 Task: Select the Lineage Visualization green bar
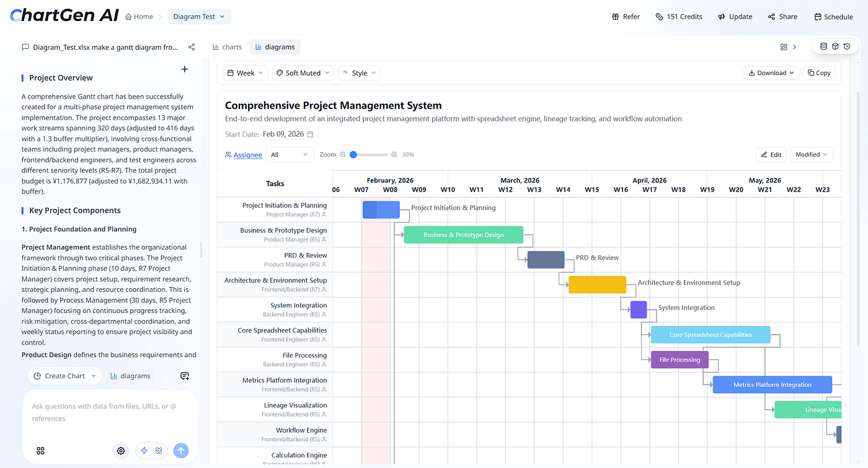coord(808,410)
